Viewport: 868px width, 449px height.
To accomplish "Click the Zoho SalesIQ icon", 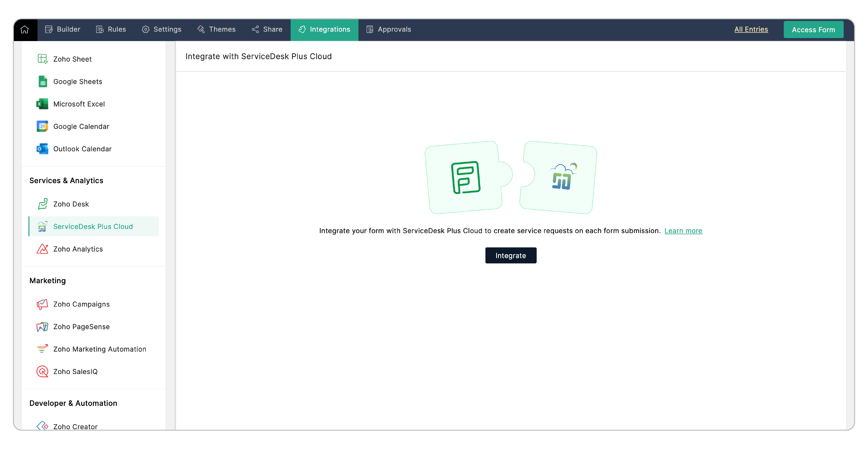I will coord(42,372).
